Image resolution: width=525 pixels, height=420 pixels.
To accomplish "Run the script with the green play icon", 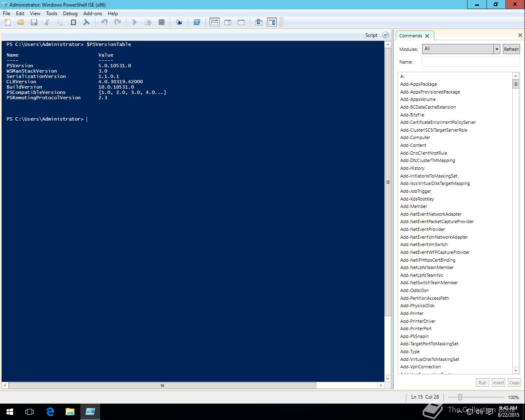I will 135,23.
